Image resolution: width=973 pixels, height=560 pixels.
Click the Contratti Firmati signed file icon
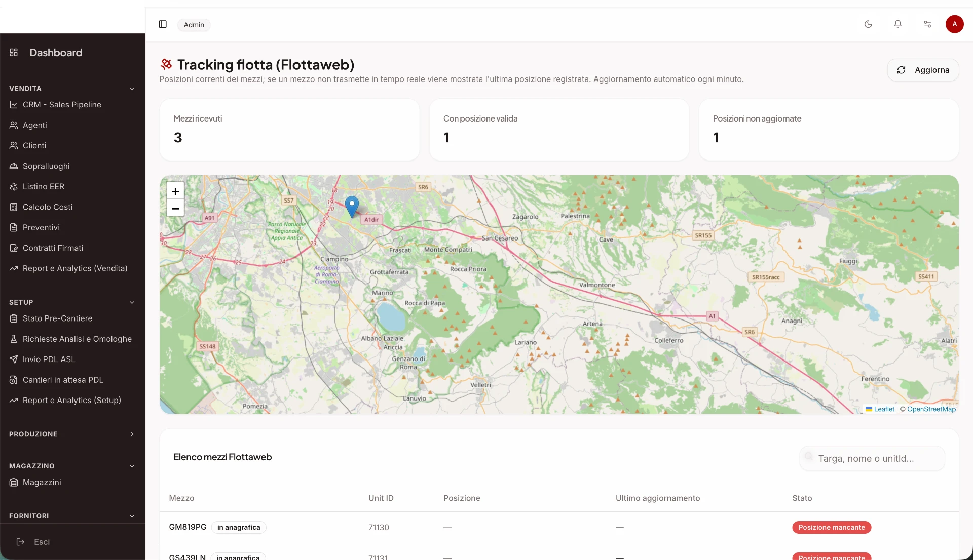point(14,248)
